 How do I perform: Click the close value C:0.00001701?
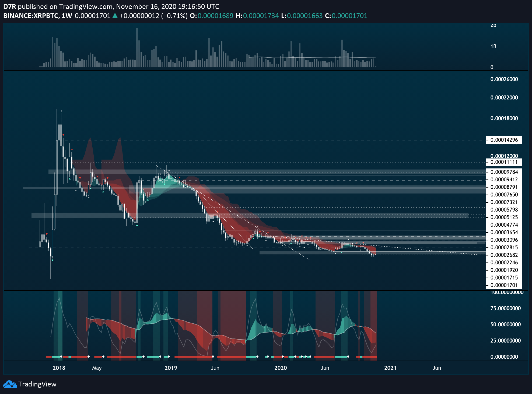coord(346,16)
